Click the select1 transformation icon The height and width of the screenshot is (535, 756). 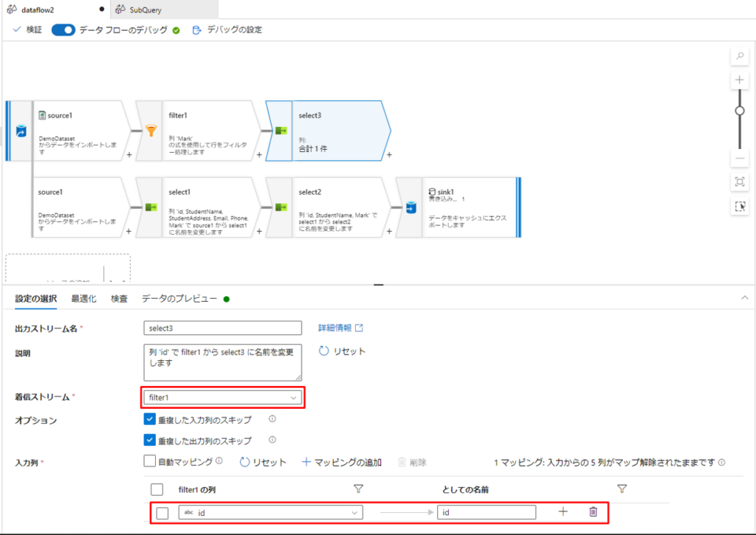[x=151, y=207]
